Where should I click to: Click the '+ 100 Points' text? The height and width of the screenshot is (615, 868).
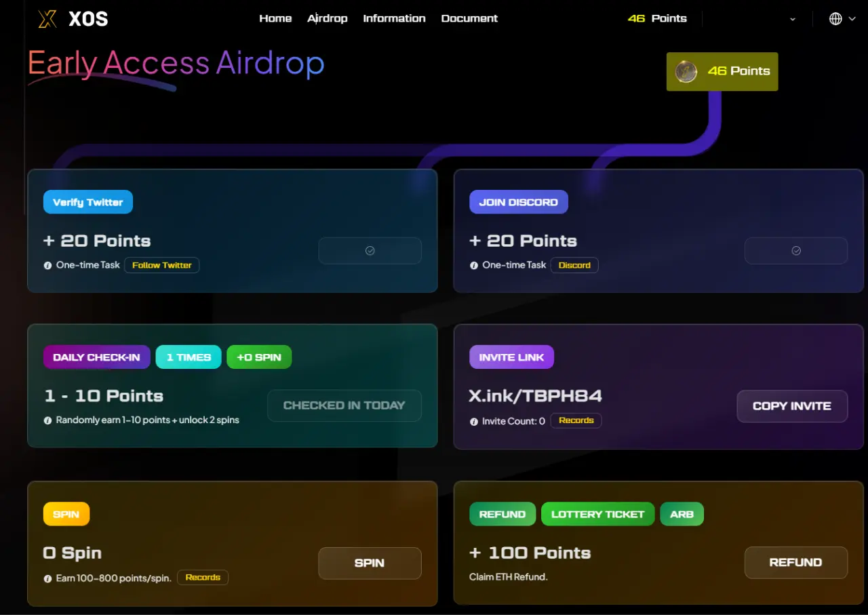coord(530,553)
